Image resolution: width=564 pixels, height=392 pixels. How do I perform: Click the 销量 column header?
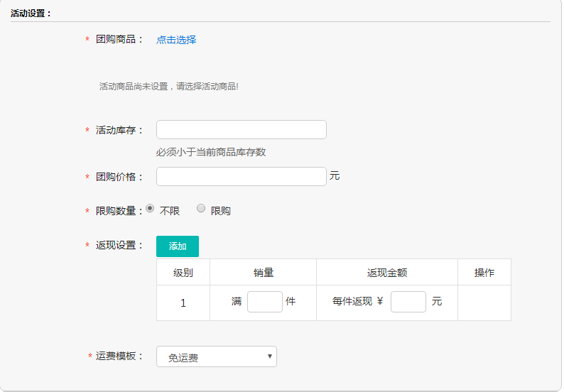tap(263, 273)
